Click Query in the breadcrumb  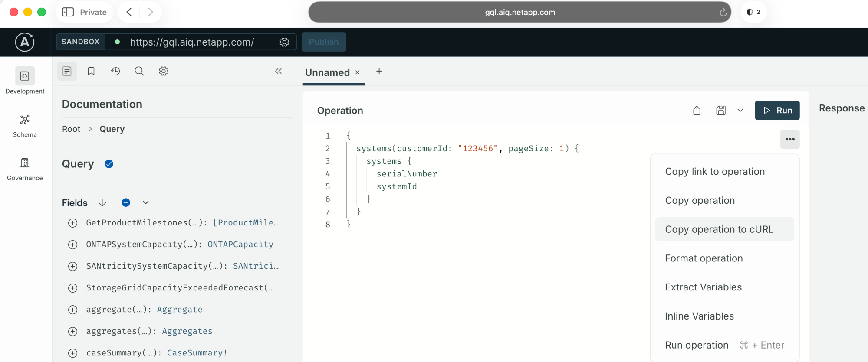tap(112, 129)
